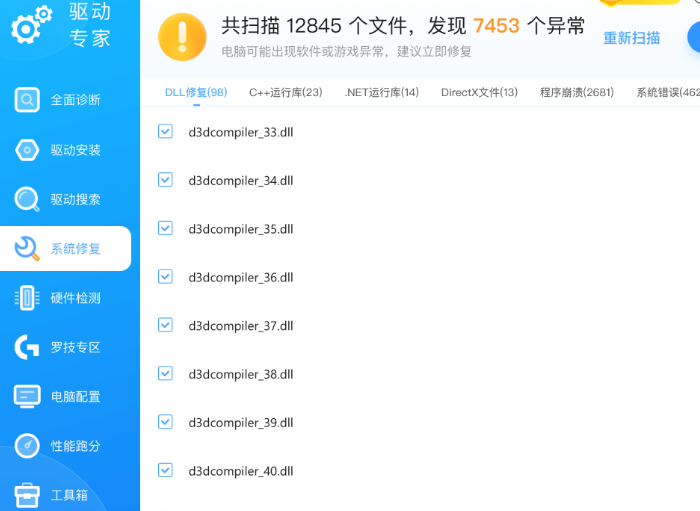Open the 系统错误 tab
Image resolution: width=700 pixels, height=511 pixels.
click(x=668, y=92)
